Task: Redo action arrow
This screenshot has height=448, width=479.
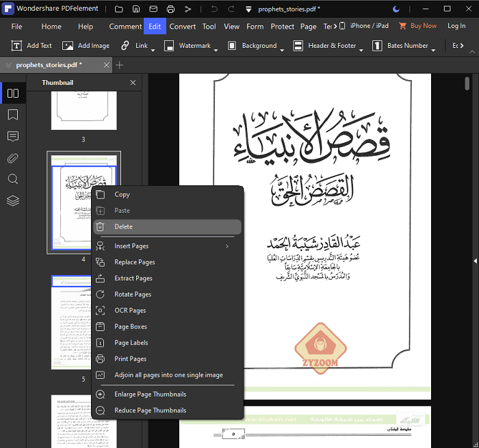Action: 231,9
